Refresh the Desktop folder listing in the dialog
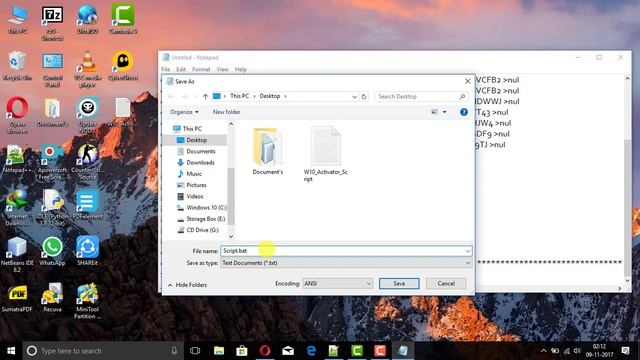Image resolution: width=640 pixels, height=360 pixels. 364,96
